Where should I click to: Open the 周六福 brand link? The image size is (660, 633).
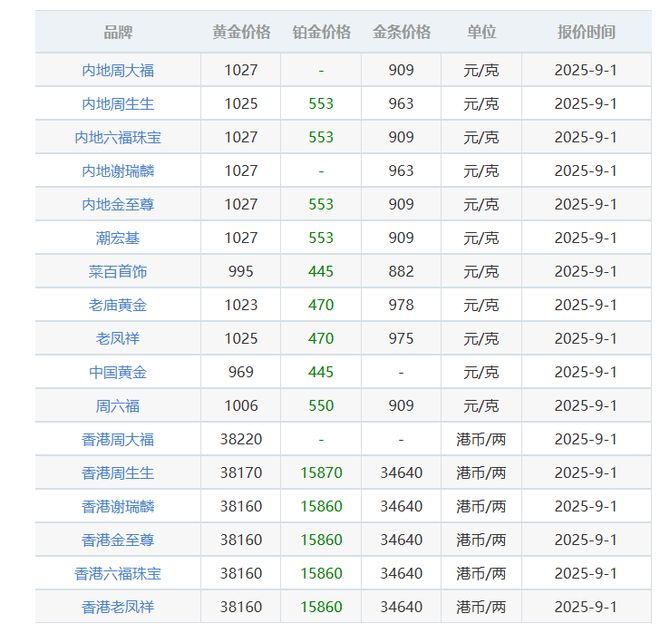point(118,406)
